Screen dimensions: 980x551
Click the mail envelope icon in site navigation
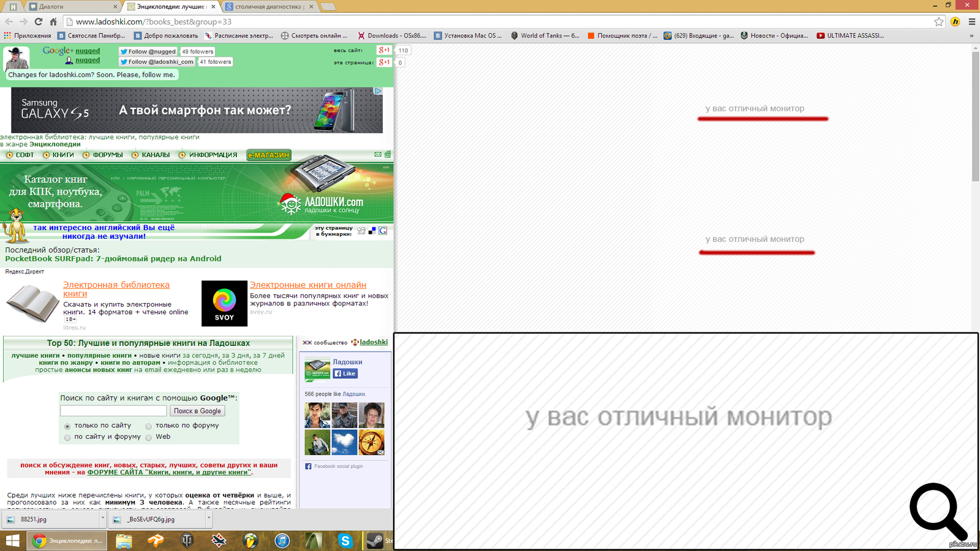pyautogui.click(x=378, y=154)
